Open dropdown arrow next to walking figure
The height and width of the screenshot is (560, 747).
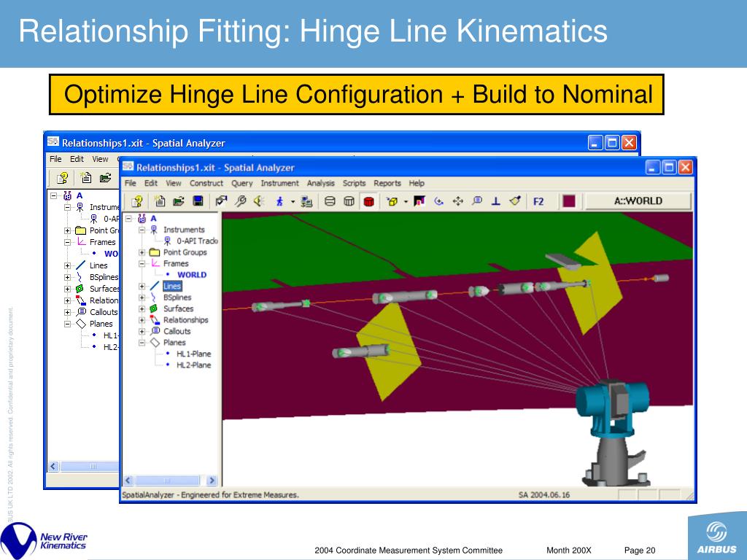click(x=293, y=202)
